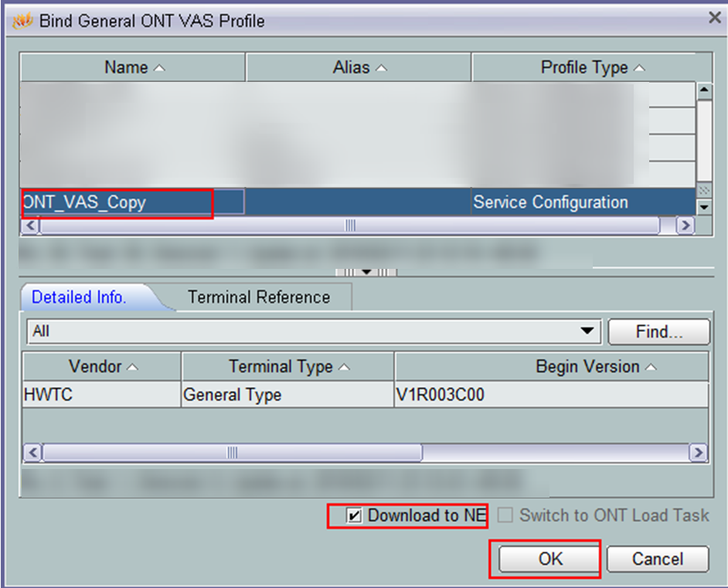Close the Bind General ONT VAS Profile dialog
The width and height of the screenshot is (728, 588).
[x=715, y=18]
